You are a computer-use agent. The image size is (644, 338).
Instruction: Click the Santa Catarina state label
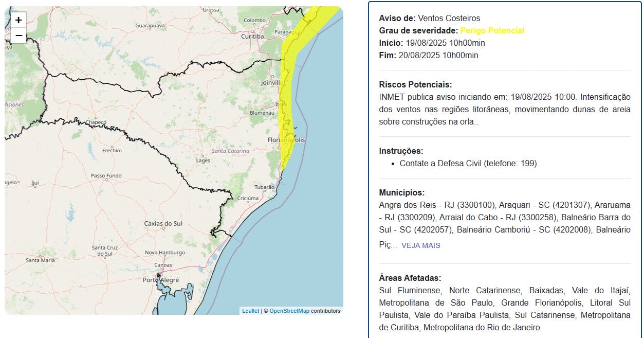click(x=230, y=151)
